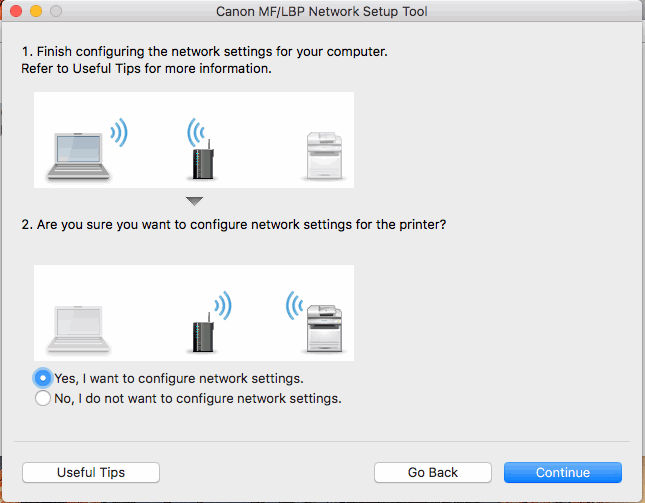Click the router icon in step 2 illustration
The width and height of the screenshot is (645, 503).
201,326
